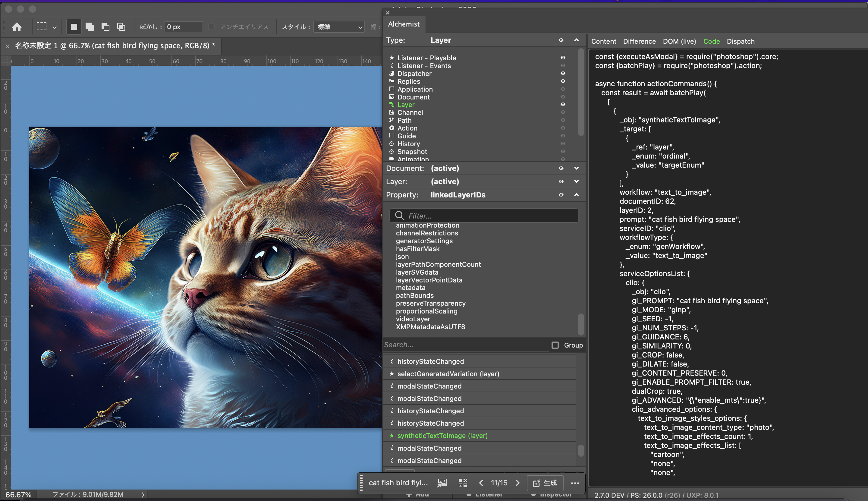The height and width of the screenshot is (501, 868).
Task: Select the Dispatch tab in right panel
Action: 741,41
